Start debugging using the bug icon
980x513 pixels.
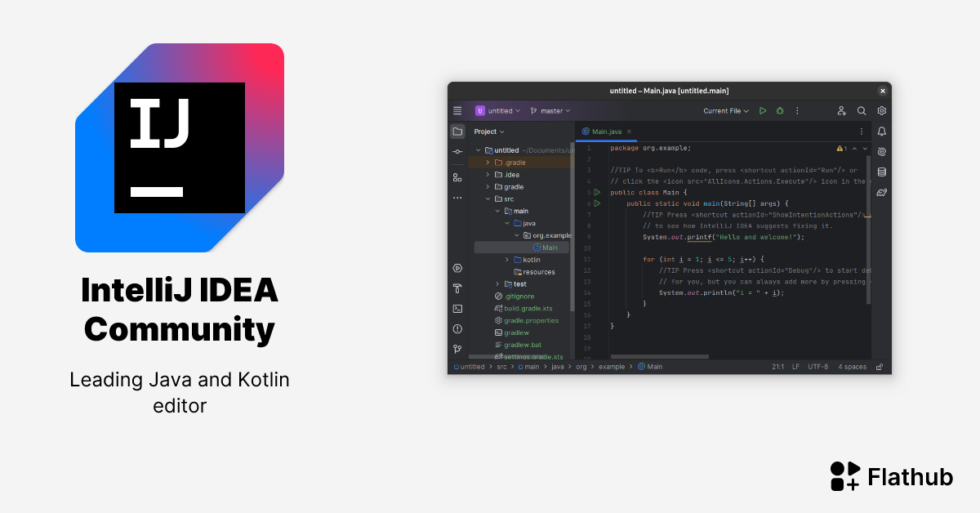[780, 110]
